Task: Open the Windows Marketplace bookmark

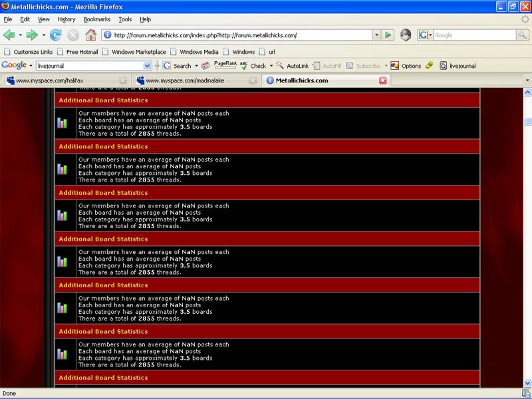Action: tap(134, 52)
